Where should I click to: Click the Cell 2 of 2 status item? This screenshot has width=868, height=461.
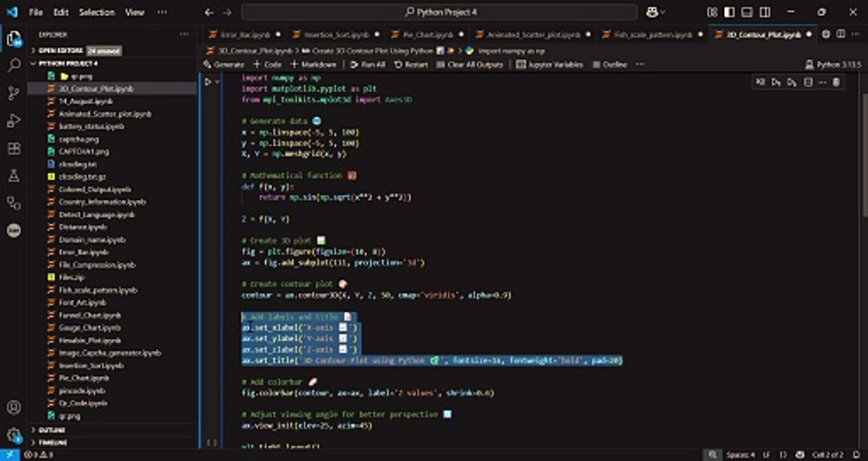(828, 455)
